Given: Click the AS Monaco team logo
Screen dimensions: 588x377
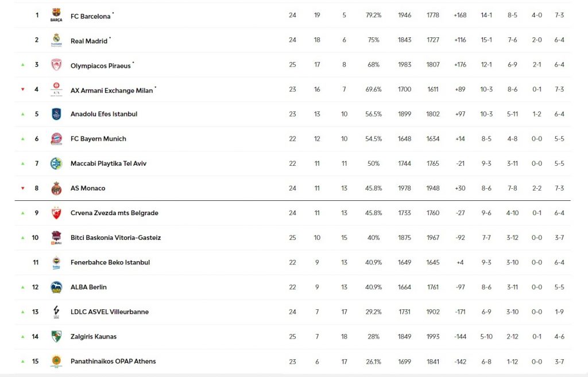Looking at the screenshot, I should tap(56, 188).
